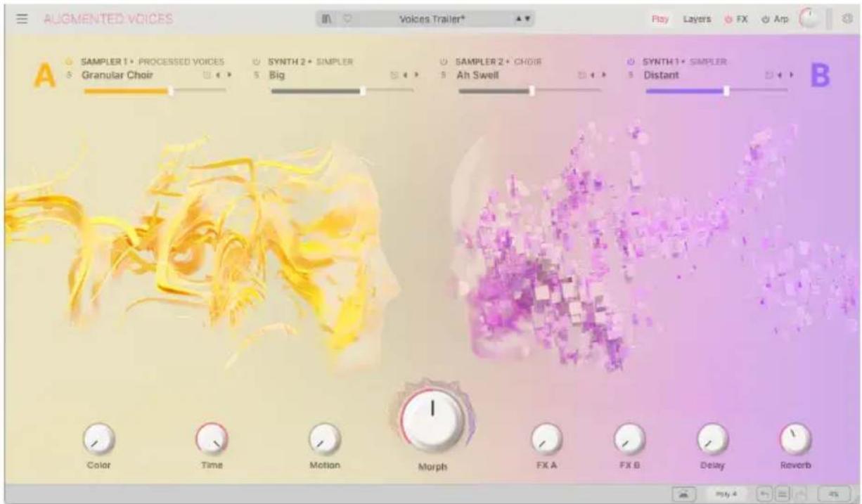This screenshot has width=862, height=504.
Task: Open the Arp view
Action: (x=780, y=20)
